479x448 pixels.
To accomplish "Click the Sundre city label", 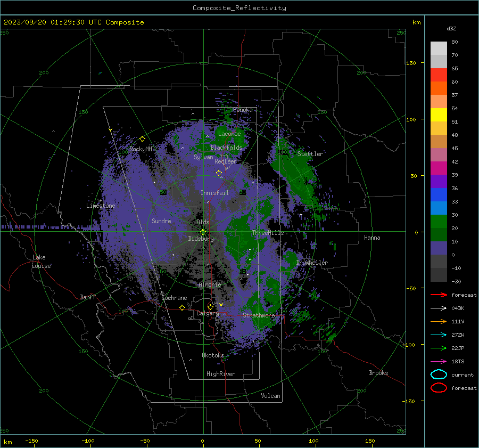I will tap(161, 221).
